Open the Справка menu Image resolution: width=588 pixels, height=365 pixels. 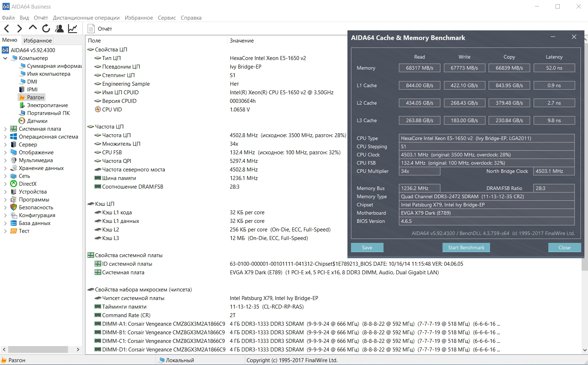pos(191,17)
